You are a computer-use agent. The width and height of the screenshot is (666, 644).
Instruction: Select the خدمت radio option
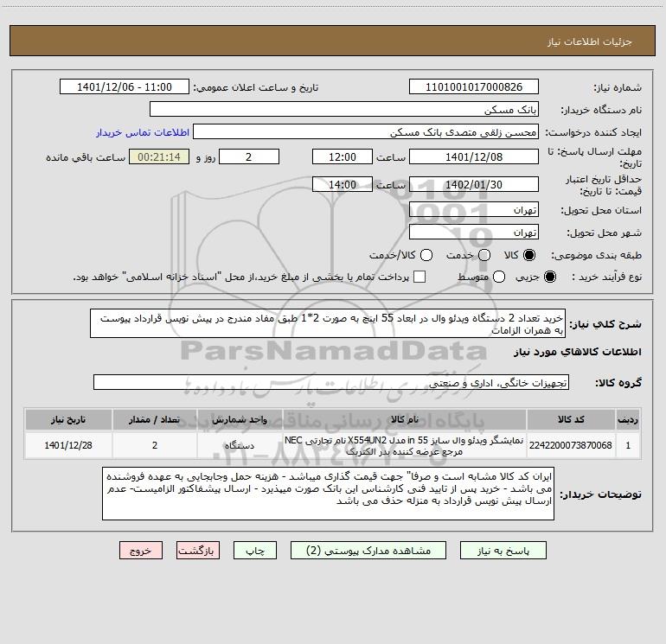[x=483, y=256]
